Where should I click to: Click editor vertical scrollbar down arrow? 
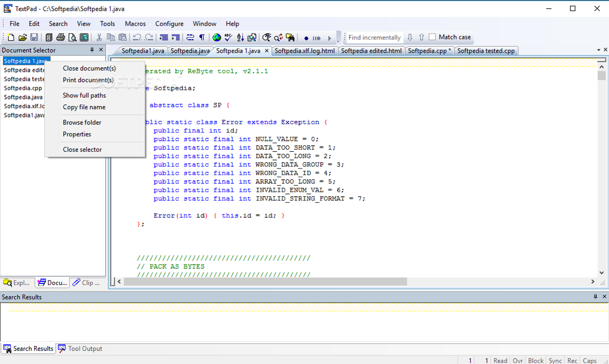click(x=601, y=273)
